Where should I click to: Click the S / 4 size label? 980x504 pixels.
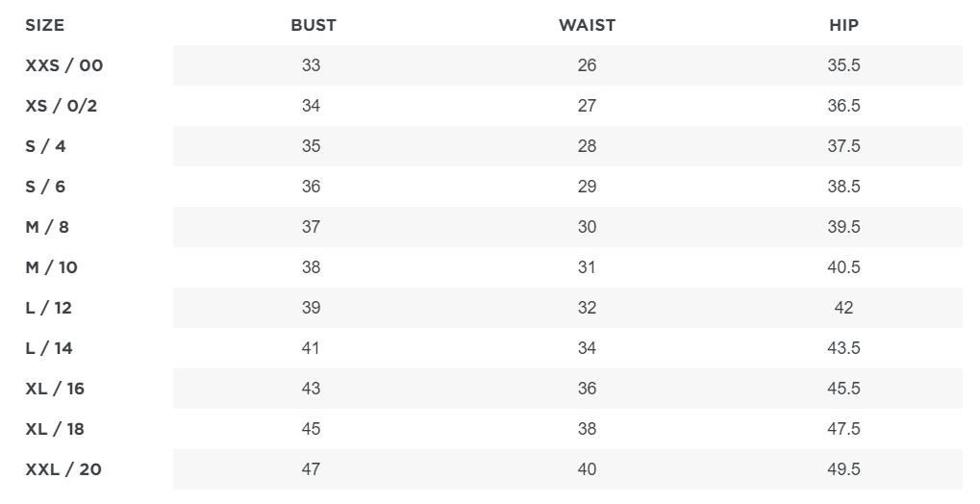tap(45, 146)
